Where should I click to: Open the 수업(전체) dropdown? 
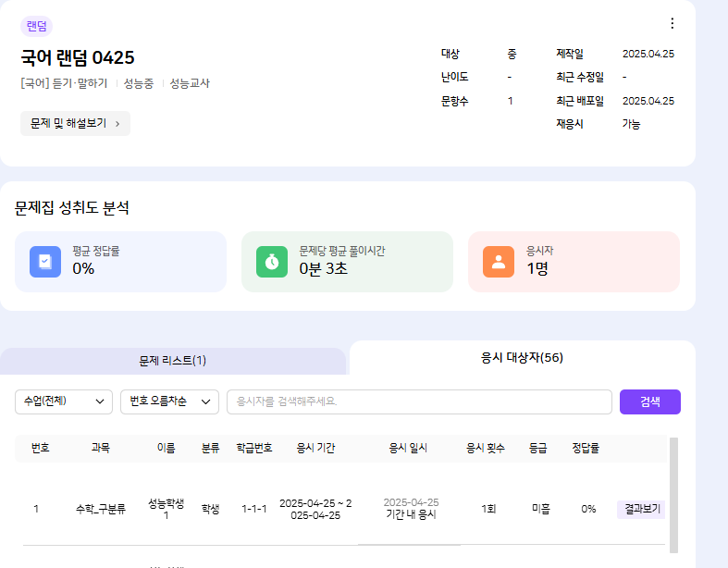tap(64, 401)
